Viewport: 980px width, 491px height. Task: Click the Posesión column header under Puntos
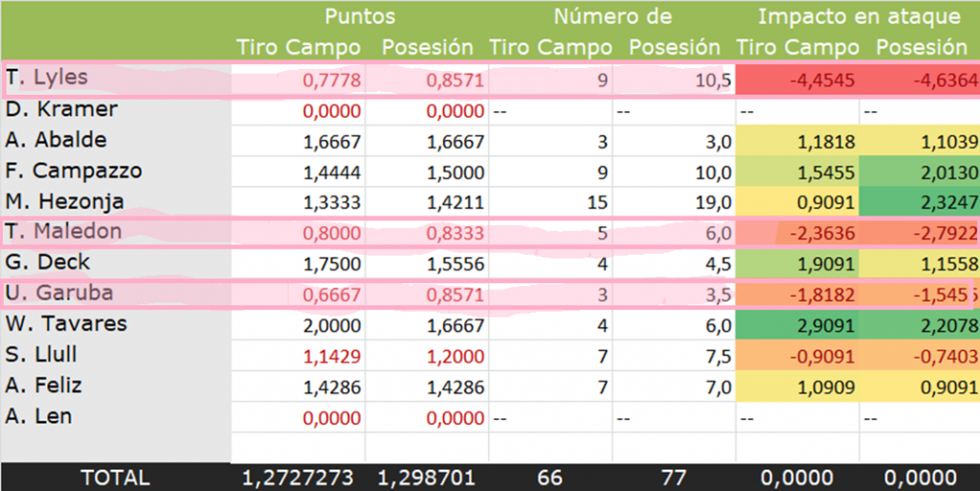[x=427, y=47]
